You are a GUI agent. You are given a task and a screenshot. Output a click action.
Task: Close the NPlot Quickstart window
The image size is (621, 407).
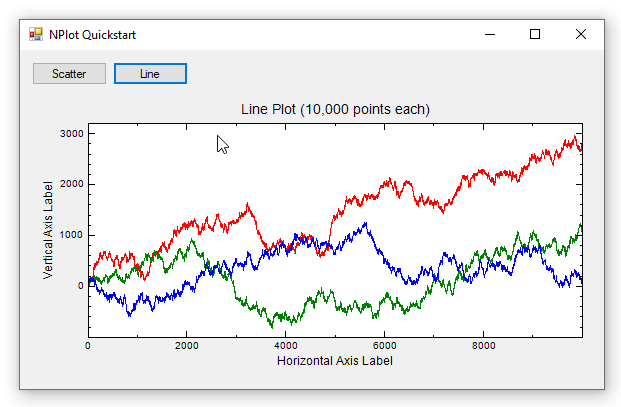click(x=581, y=34)
